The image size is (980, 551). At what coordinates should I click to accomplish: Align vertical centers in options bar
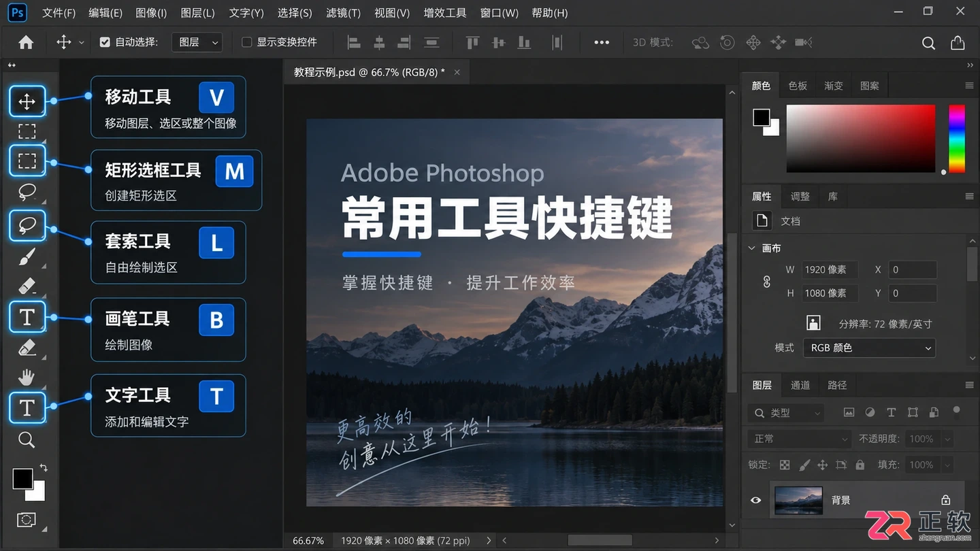point(499,42)
